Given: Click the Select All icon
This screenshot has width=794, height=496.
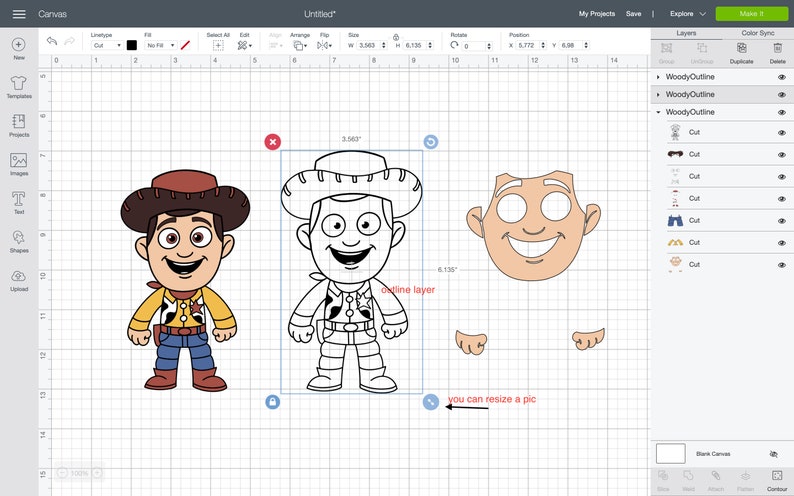Looking at the screenshot, I should (x=218, y=46).
